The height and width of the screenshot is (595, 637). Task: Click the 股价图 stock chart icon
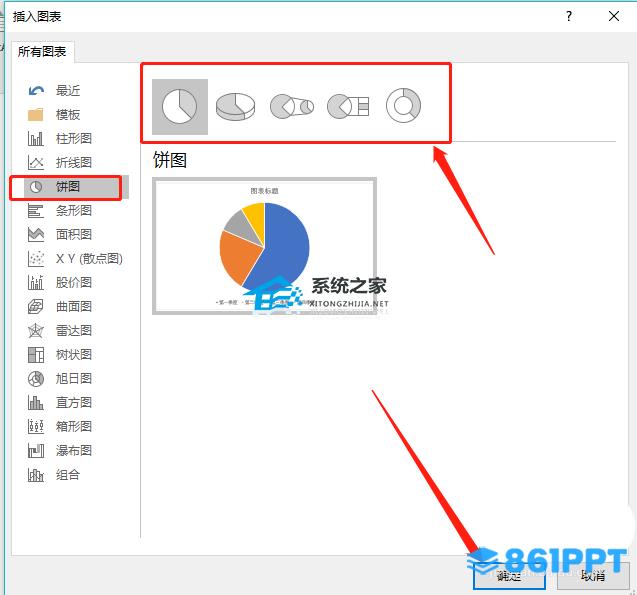pos(36,282)
